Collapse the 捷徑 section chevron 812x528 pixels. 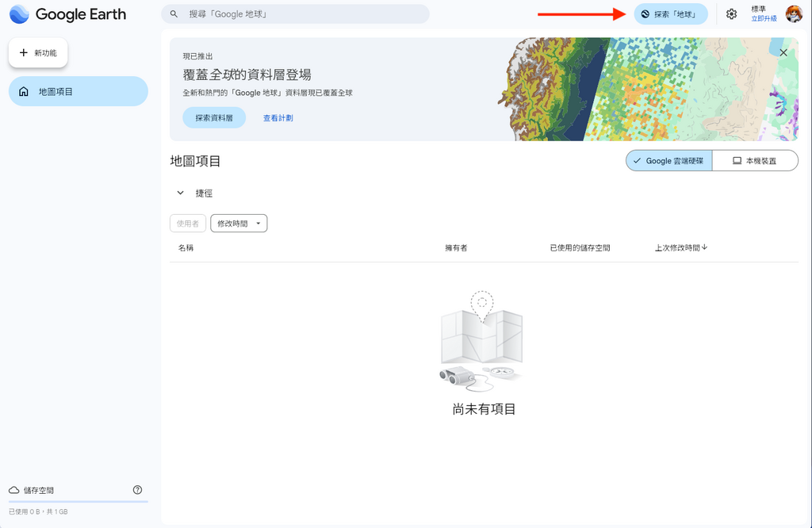[x=180, y=193]
